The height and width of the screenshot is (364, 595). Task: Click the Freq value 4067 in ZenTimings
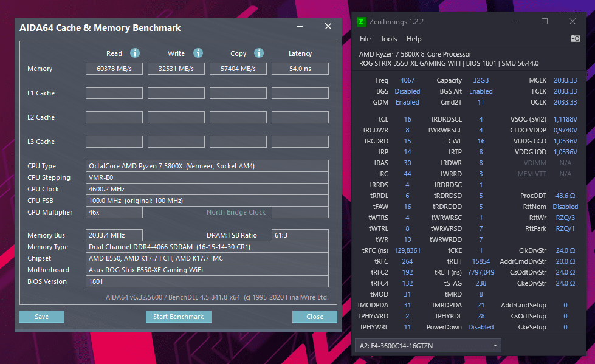[x=407, y=80]
